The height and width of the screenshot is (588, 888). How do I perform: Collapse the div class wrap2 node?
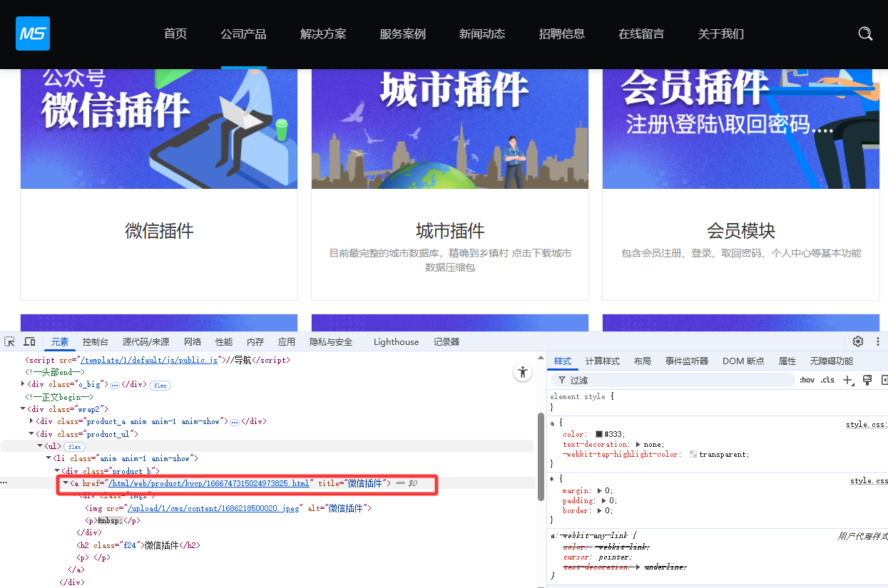pos(23,409)
